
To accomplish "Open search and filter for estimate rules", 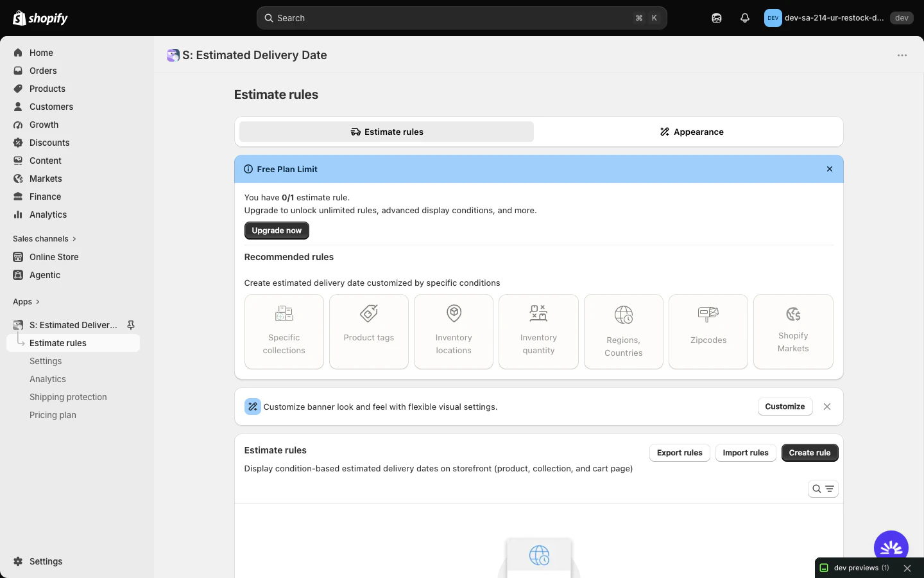I will 823,489.
